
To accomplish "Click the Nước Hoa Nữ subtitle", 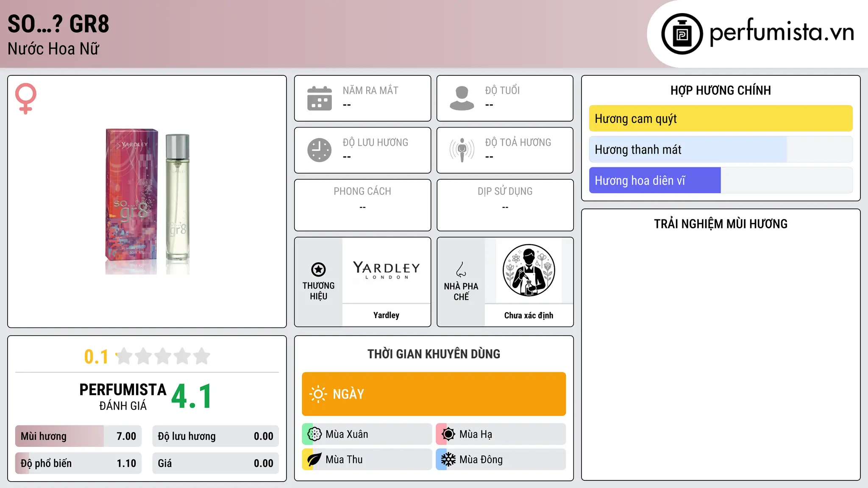I will [x=53, y=49].
